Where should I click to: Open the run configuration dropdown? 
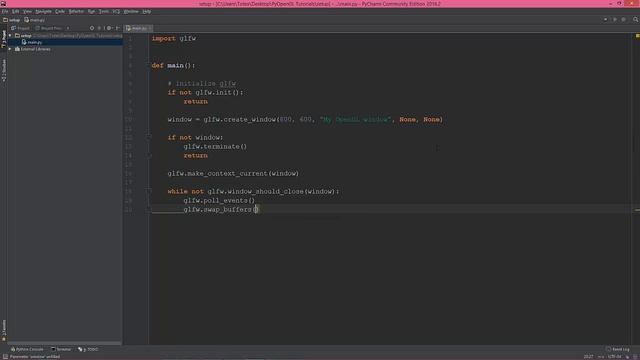[x=605, y=20]
